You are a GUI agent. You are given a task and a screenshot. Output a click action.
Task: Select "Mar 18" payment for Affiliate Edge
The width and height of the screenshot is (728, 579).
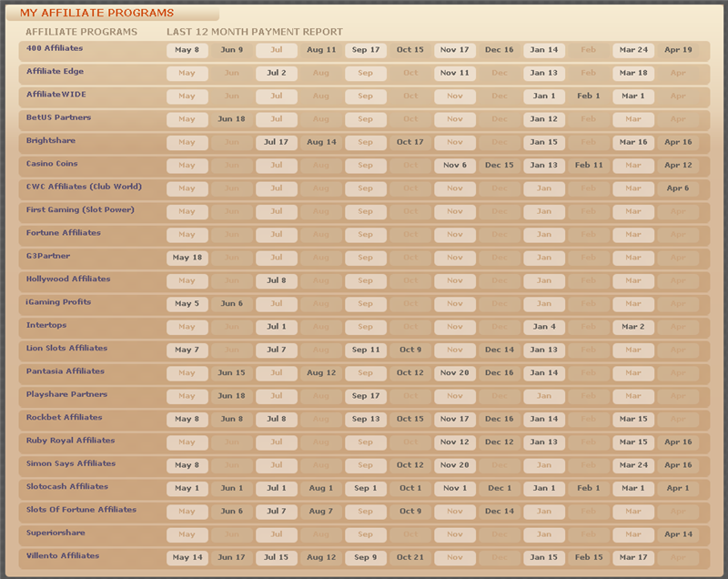tap(633, 73)
